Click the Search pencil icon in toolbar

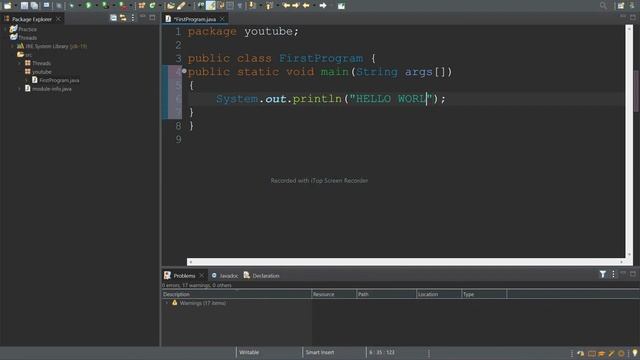[x=181, y=6]
